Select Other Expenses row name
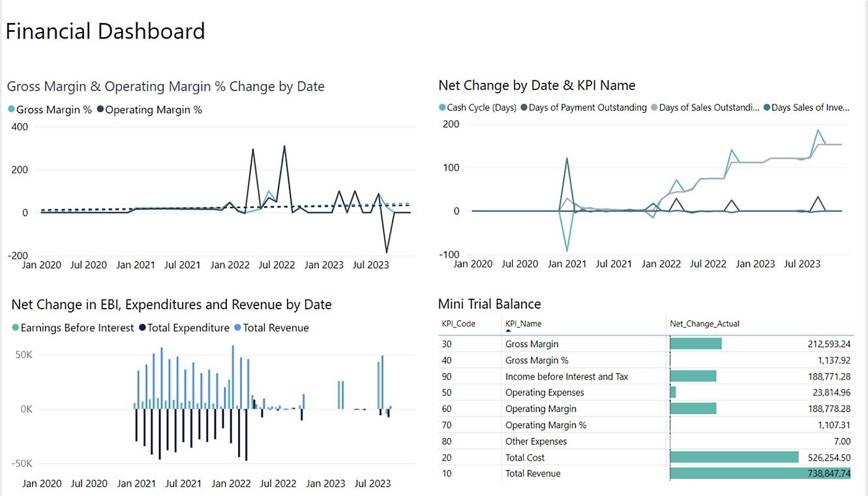This screenshot has height=496, width=868. [536, 441]
